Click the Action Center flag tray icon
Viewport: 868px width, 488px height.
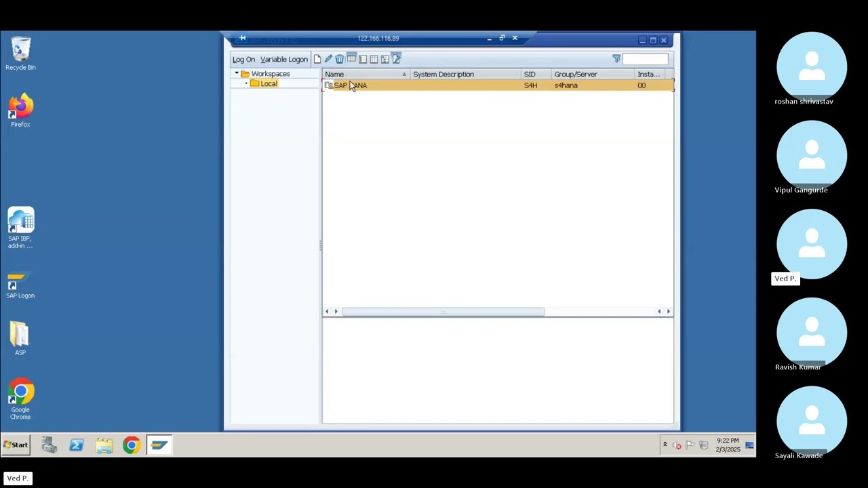point(690,445)
